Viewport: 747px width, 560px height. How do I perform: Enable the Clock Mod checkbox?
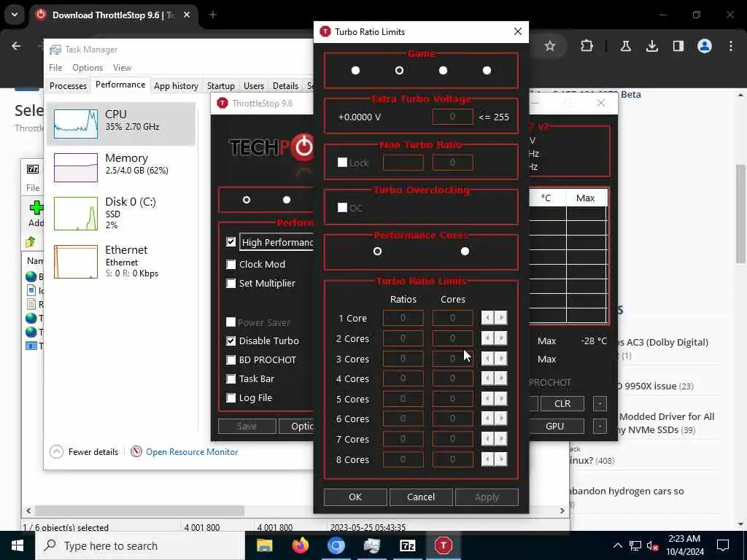coord(231,264)
